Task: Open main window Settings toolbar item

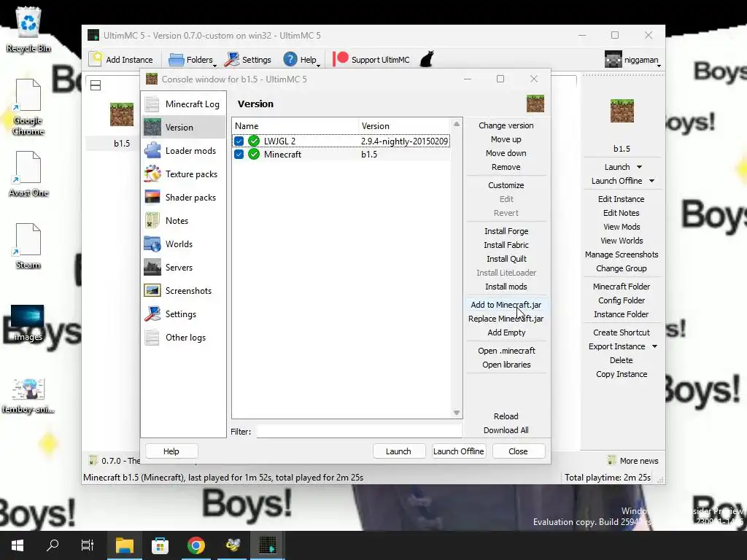Action: [248, 60]
